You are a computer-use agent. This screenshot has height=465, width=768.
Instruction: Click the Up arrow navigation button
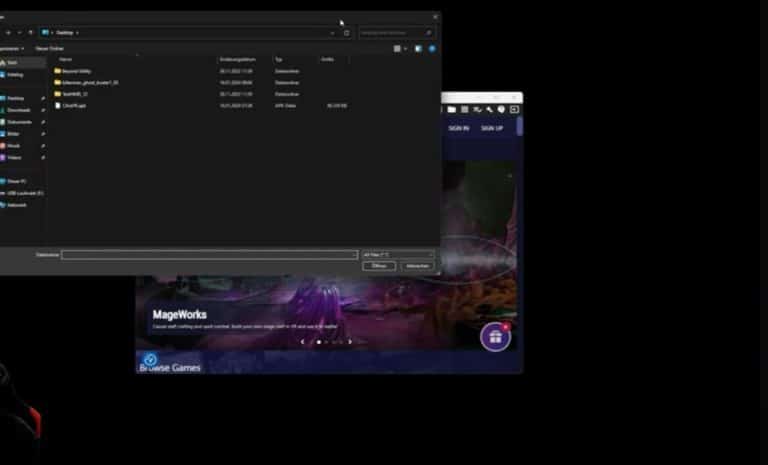click(x=30, y=32)
